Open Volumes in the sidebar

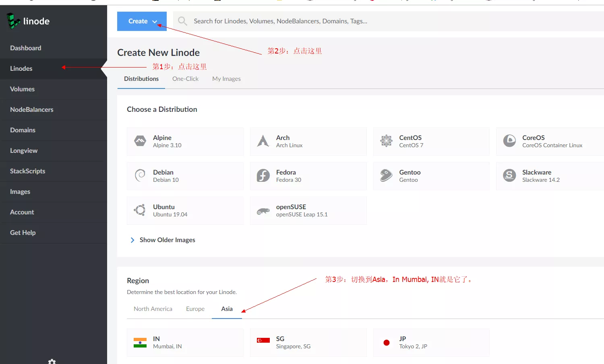click(23, 89)
